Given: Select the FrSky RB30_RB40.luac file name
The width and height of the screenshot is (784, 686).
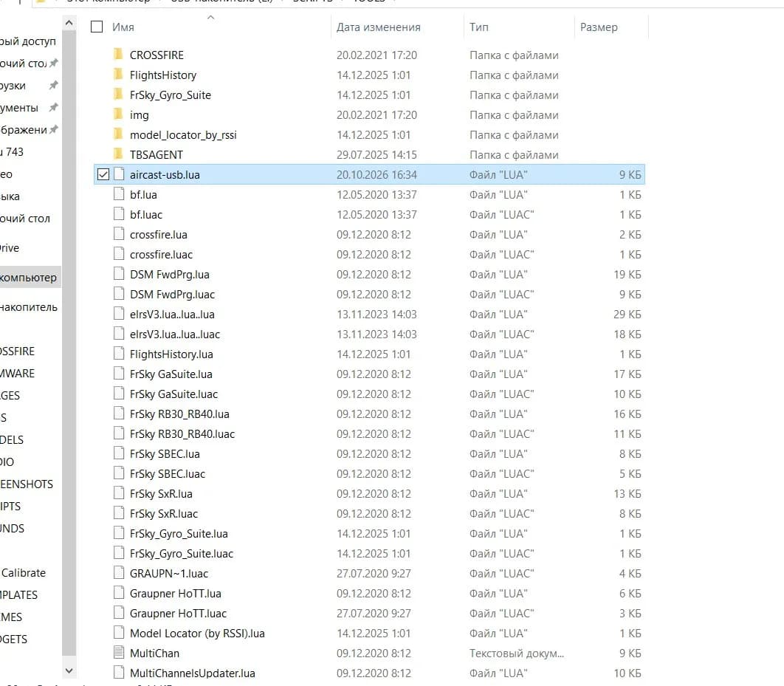Looking at the screenshot, I should point(182,434).
